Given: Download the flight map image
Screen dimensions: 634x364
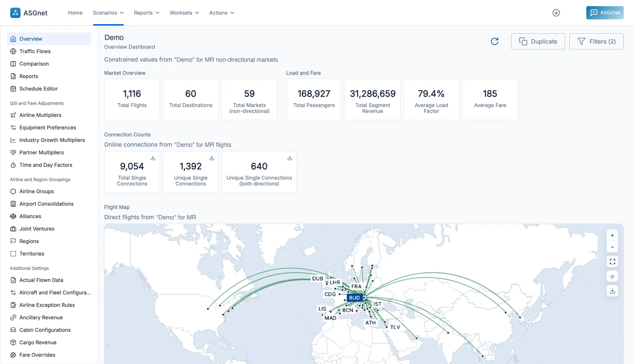Looking at the screenshot, I should [x=612, y=291].
